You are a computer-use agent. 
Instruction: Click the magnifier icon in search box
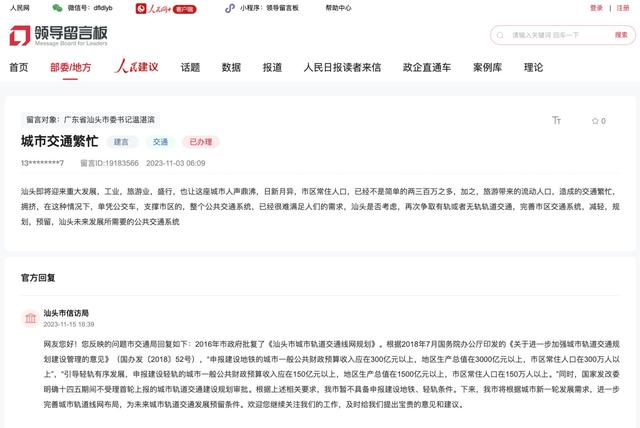(500, 35)
